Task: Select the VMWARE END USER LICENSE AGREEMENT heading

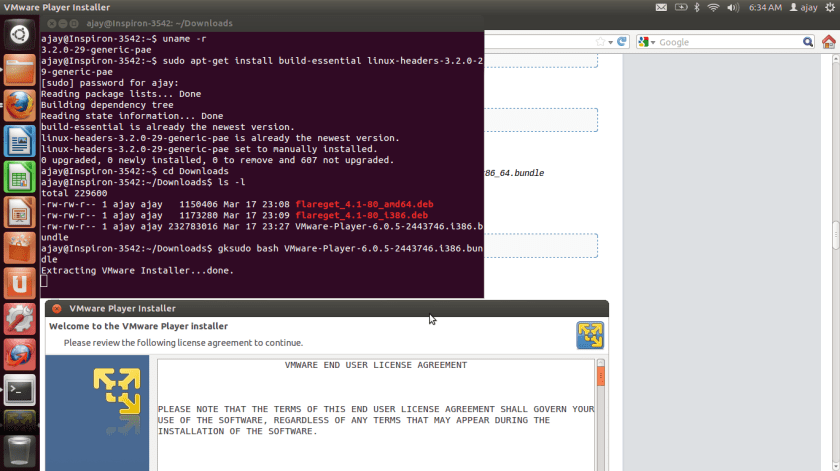Action: pos(376,365)
